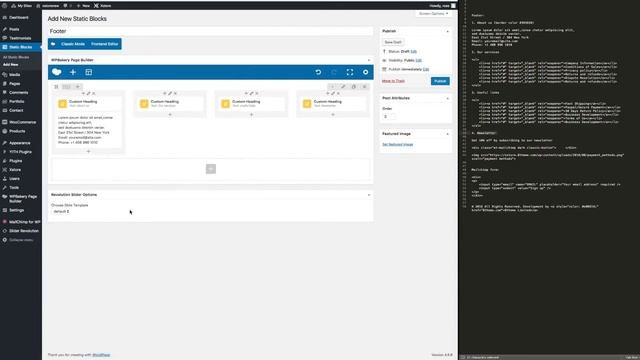
Task: Collapse the Post Attributes panel
Action: tap(447, 98)
